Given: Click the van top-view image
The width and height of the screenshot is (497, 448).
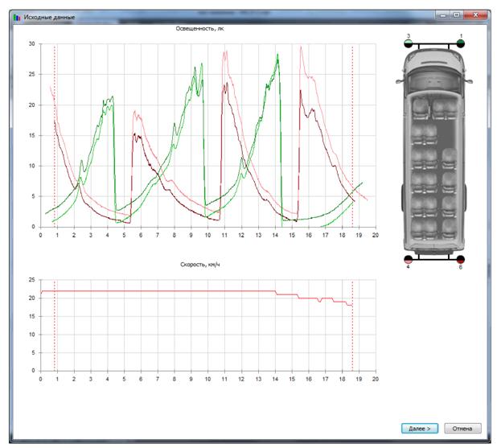Looking at the screenshot, I should coord(434,151).
